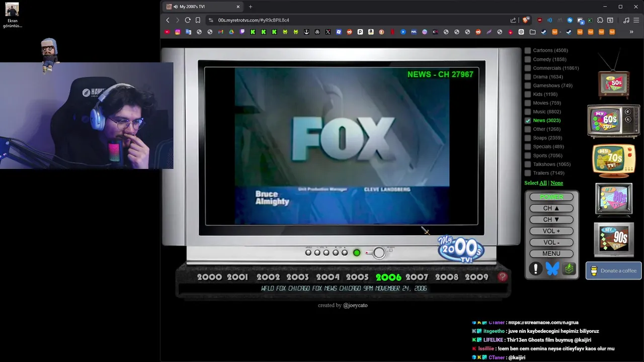The image size is (644, 362).
Task: Open the browser extensions puzzle icon
Action: [x=600, y=20]
